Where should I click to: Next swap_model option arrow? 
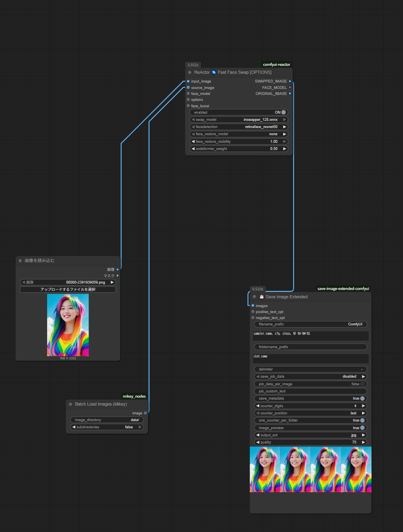click(284, 120)
